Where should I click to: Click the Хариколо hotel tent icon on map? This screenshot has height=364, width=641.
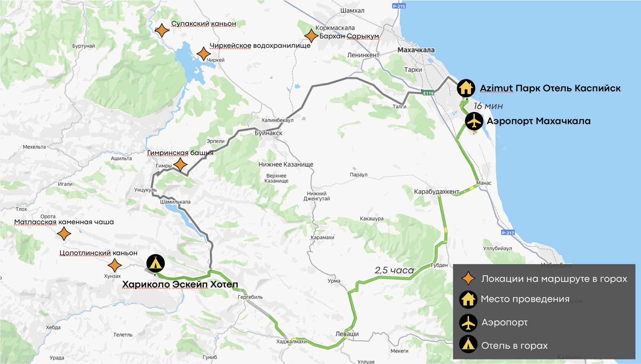155,263
